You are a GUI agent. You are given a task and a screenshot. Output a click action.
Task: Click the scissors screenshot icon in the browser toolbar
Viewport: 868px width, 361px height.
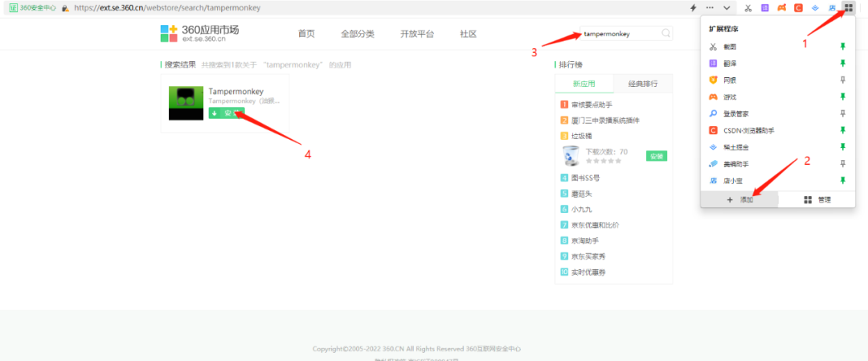click(x=748, y=8)
